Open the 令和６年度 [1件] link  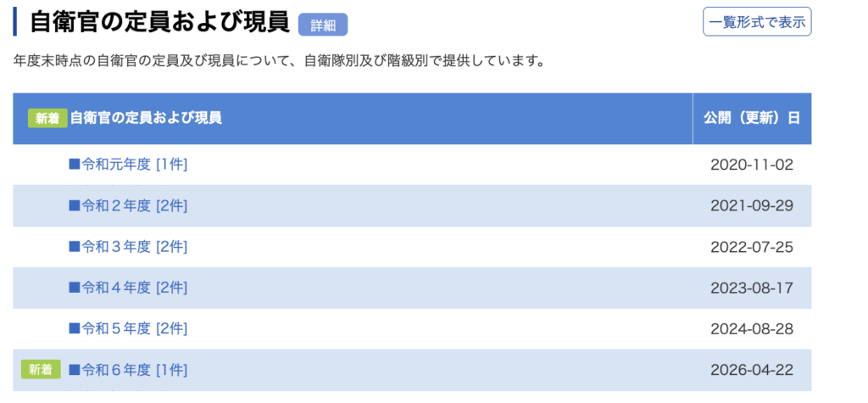click(x=134, y=370)
